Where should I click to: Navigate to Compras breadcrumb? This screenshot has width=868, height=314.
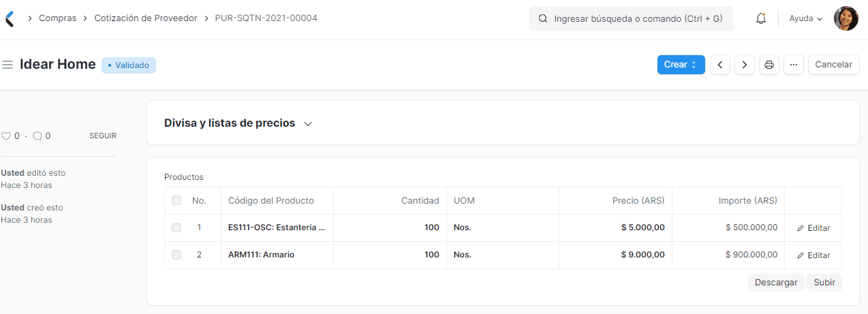tap(57, 18)
